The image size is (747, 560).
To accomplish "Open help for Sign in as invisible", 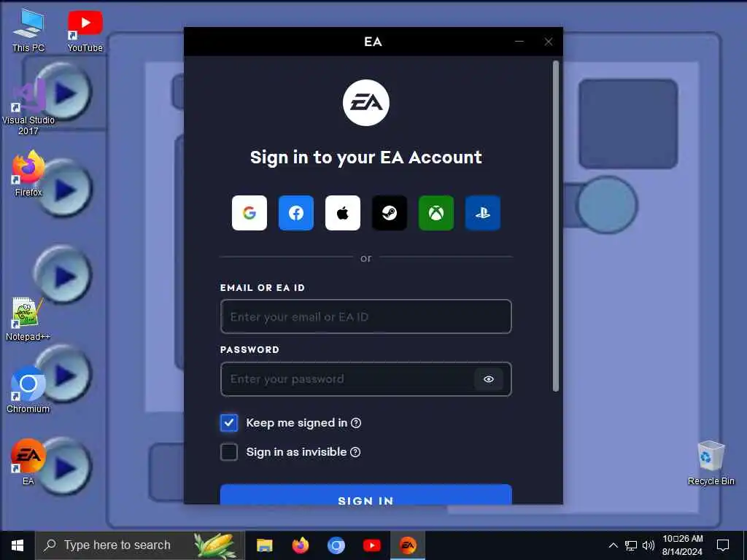I will pos(355,452).
